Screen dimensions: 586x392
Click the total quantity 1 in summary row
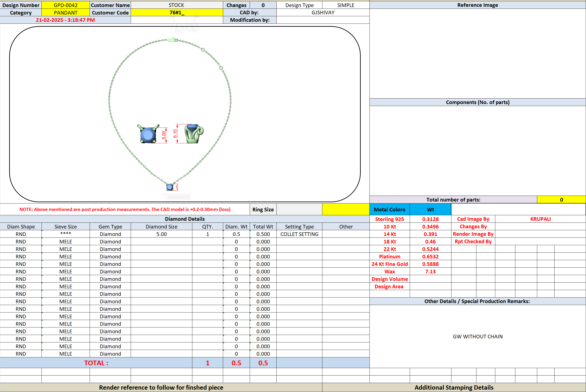(x=208, y=363)
